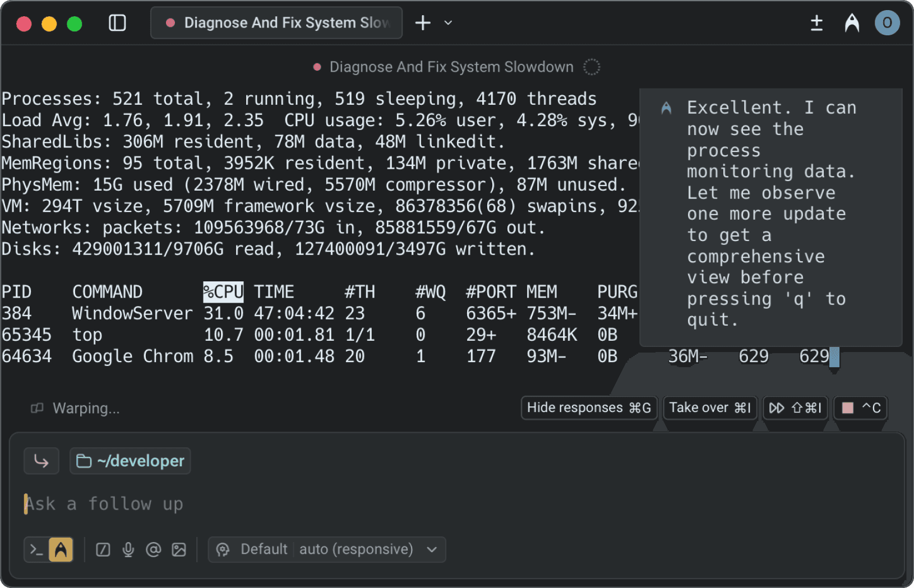Click the code diff plus-minus icon
This screenshot has width=914, height=588.
[816, 23]
